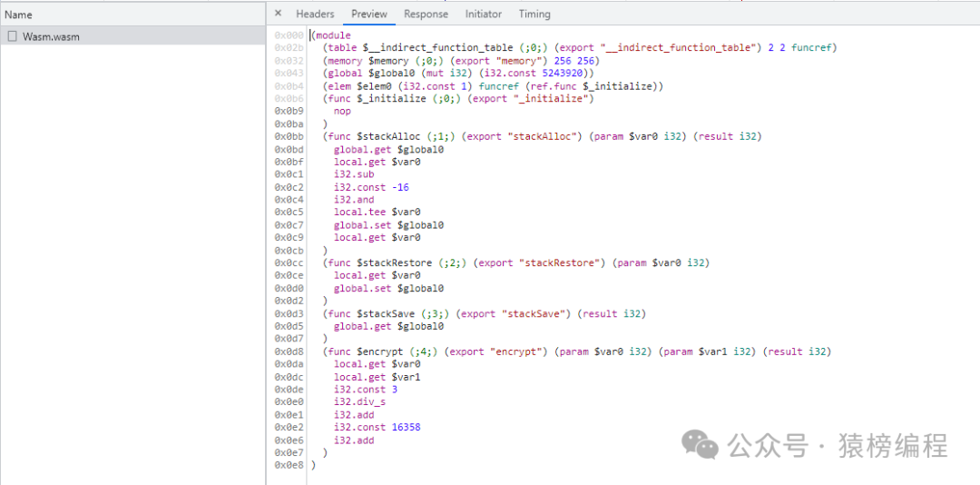
Task: Click the 0x0bb address offset
Action: 289,136
